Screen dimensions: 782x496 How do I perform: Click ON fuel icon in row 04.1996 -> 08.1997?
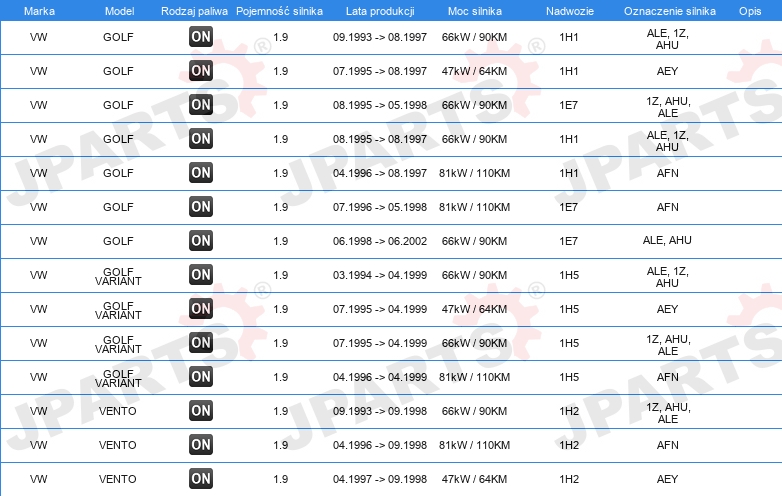pyautogui.click(x=201, y=172)
